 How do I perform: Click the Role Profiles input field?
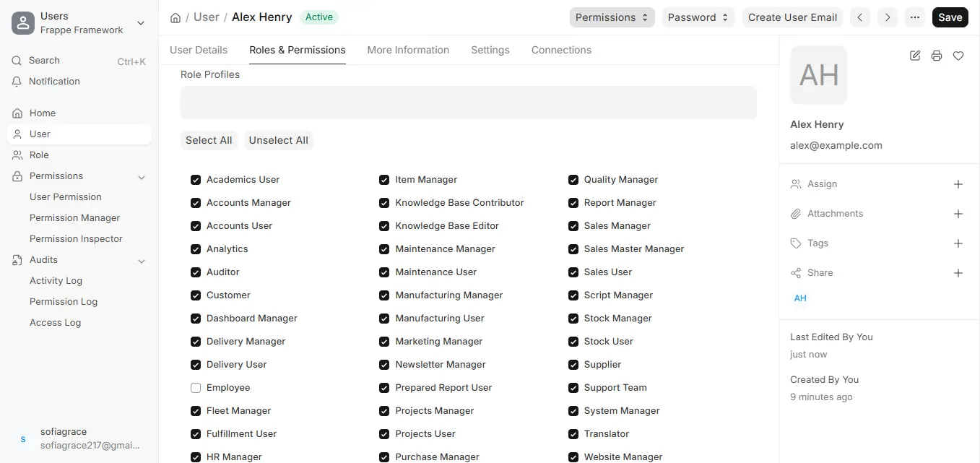point(469,103)
